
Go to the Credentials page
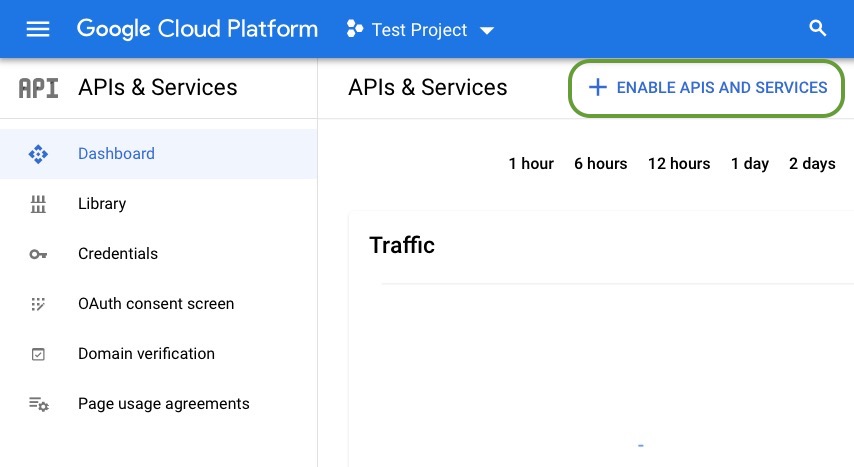click(118, 254)
